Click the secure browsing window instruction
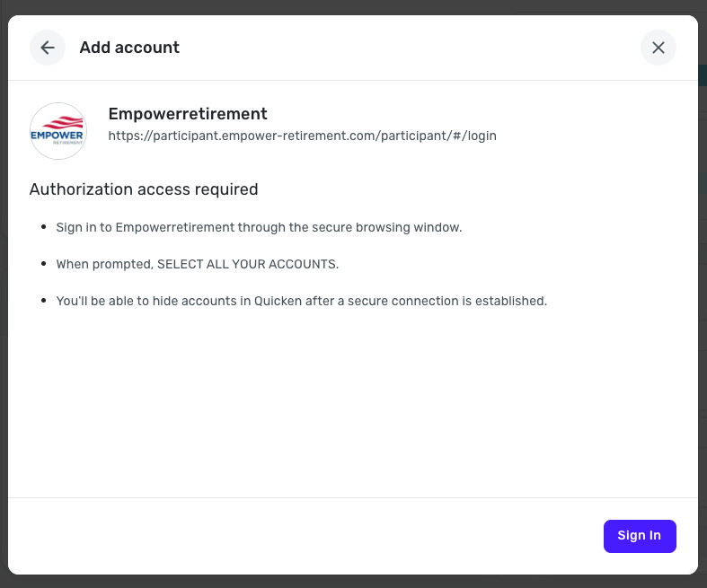This screenshot has height=588, width=707. click(x=259, y=227)
